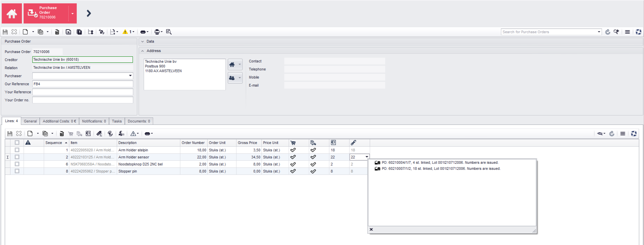This screenshot has width=644, height=245.
Task: Click the reload icon at far right of top toolbar
Action: pos(638,32)
